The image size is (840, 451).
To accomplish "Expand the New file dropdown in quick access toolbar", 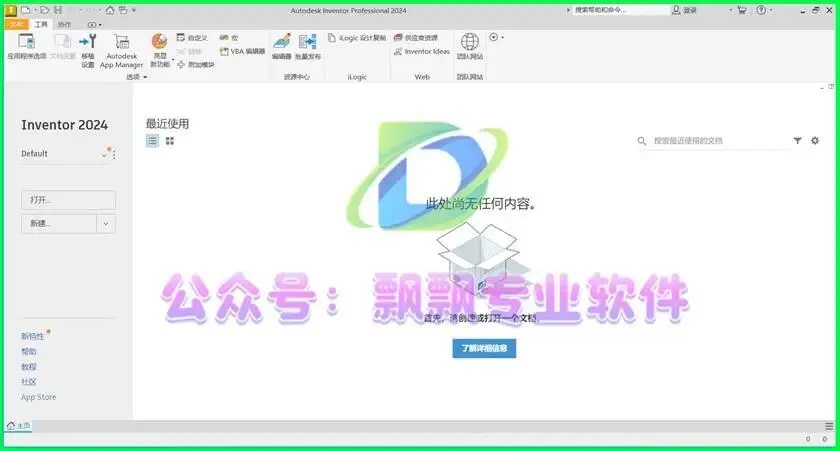I will pyautogui.click(x=34, y=10).
